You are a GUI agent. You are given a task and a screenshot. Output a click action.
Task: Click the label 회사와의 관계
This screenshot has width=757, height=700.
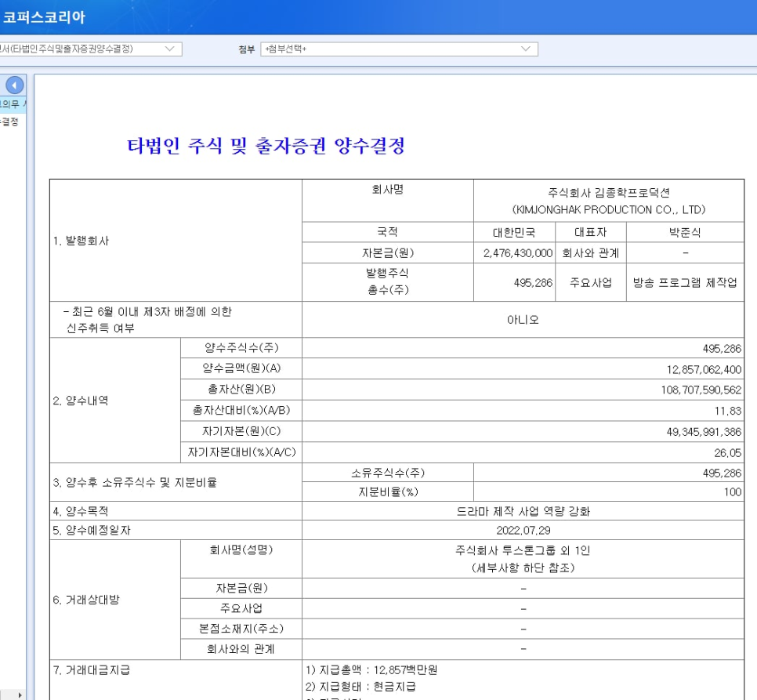coord(241,649)
